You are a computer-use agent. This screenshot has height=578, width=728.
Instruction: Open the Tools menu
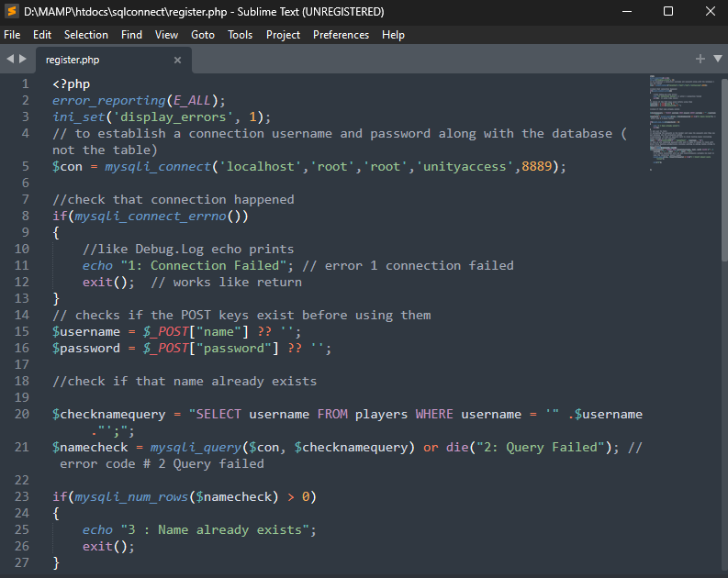[240, 35]
